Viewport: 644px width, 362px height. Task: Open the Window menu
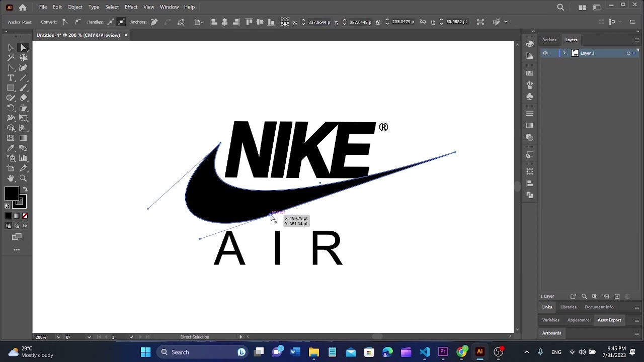[x=169, y=7]
